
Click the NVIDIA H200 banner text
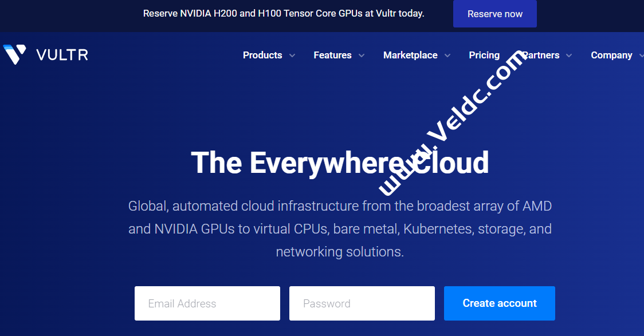pos(284,13)
